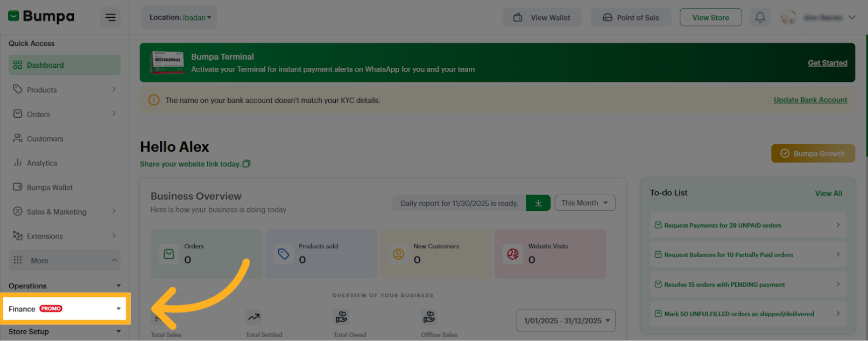Click the View Wallet button

[542, 17]
